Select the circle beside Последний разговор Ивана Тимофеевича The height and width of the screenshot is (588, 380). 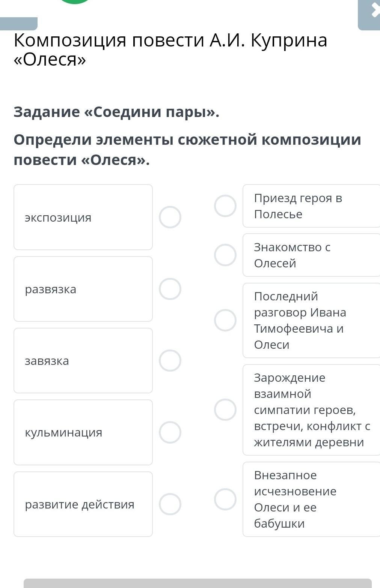(x=225, y=320)
